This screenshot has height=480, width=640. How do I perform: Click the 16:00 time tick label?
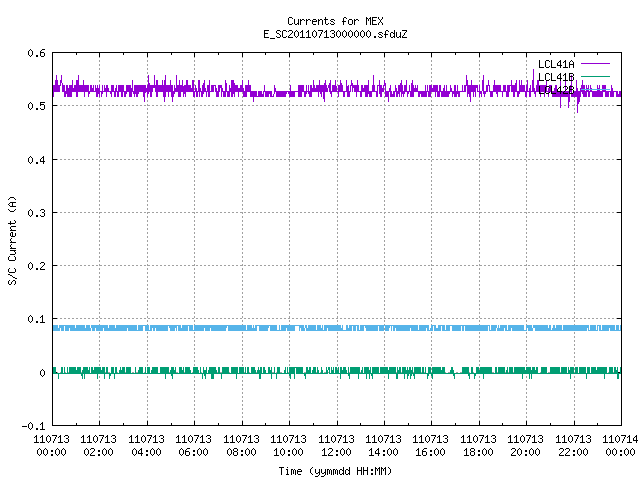[x=430, y=452]
